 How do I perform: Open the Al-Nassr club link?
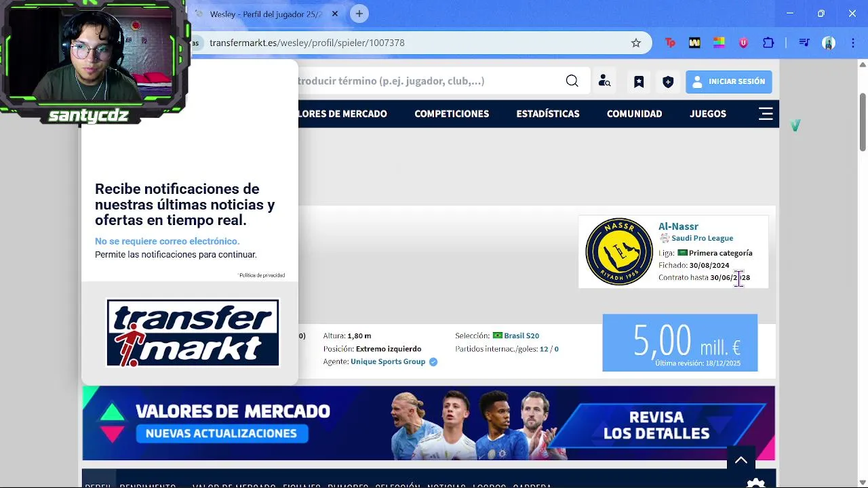(678, 226)
